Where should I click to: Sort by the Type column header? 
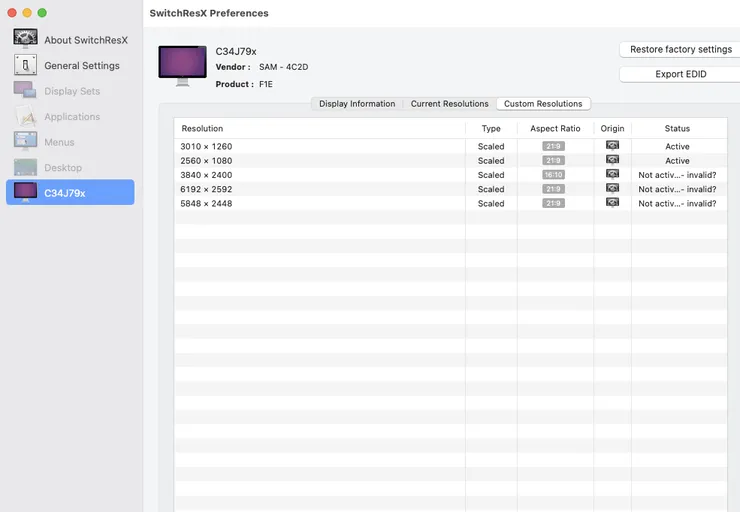coord(491,128)
